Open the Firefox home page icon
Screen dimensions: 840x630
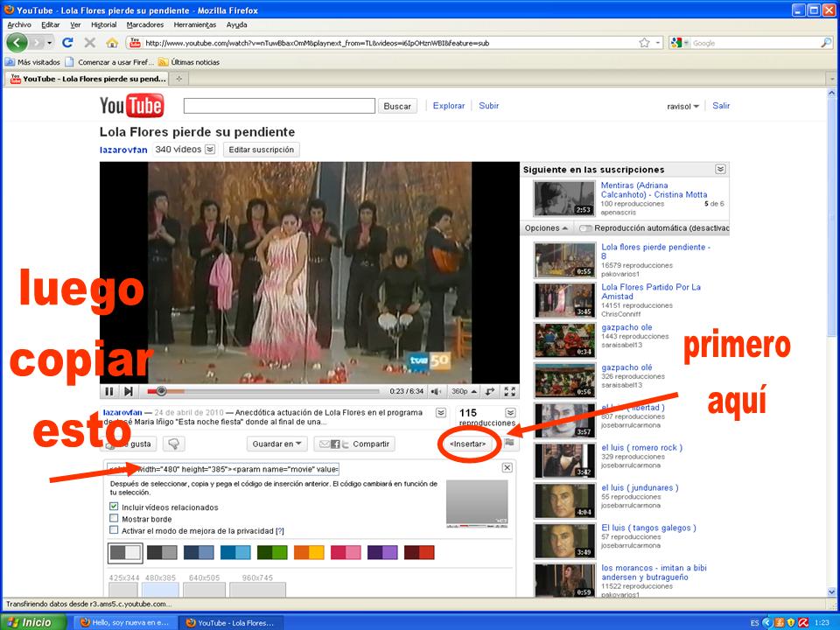[112, 43]
